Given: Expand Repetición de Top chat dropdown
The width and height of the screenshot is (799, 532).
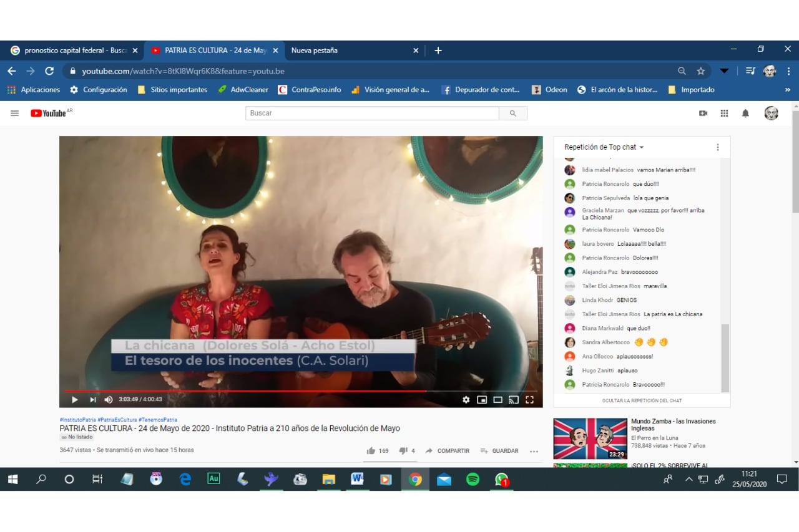Looking at the screenshot, I should point(604,147).
